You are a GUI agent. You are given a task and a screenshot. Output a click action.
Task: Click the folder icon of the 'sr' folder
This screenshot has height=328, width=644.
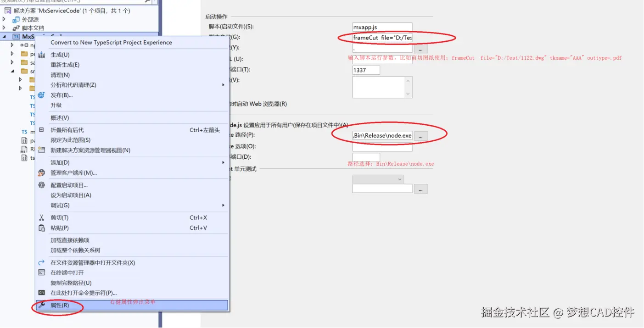pos(24,72)
